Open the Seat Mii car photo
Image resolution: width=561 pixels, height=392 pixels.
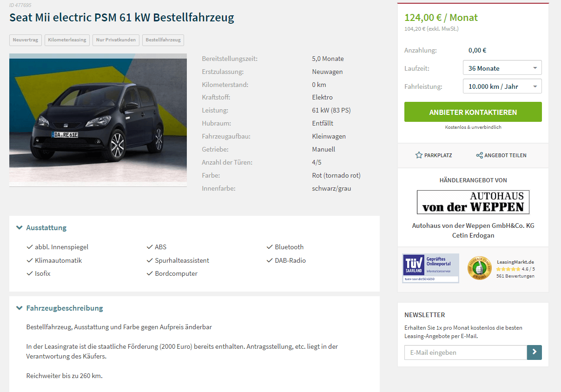pyautogui.click(x=98, y=120)
